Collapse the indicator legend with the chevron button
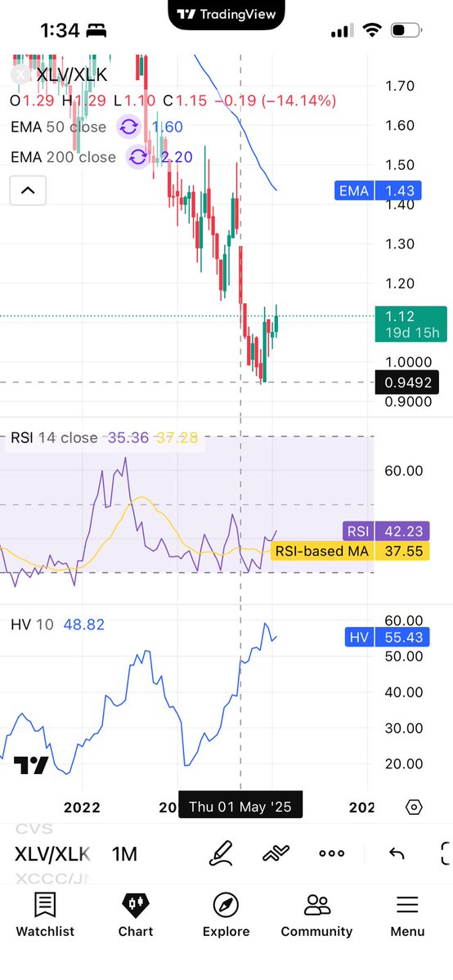Viewport: 453px width, 980px height. pos(28,190)
